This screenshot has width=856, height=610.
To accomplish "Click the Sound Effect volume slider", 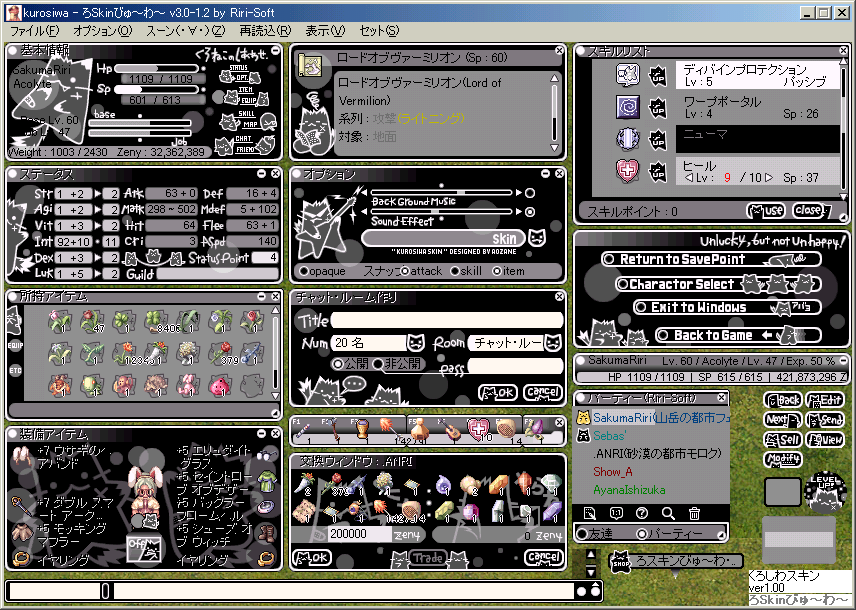I will click(x=441, y=212).
